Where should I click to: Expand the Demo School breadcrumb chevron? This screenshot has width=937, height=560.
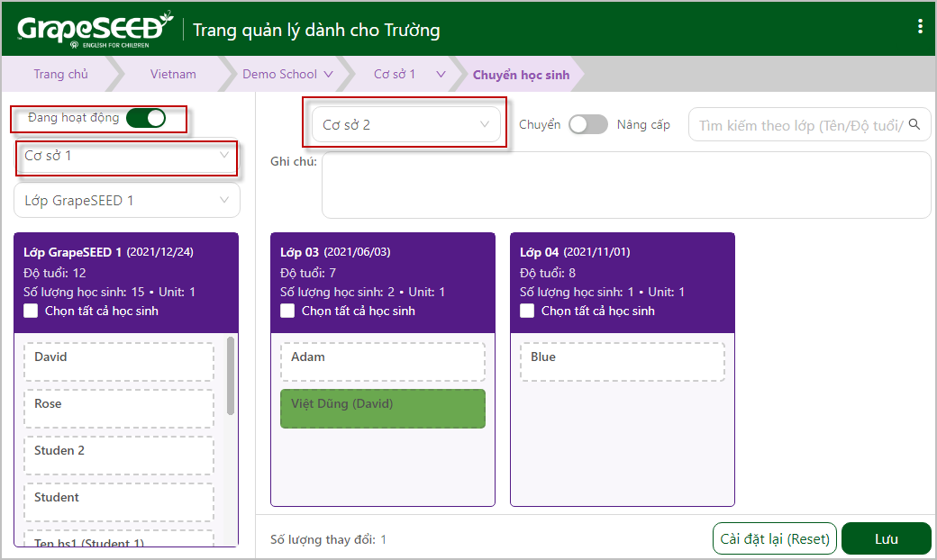point(328,74)
